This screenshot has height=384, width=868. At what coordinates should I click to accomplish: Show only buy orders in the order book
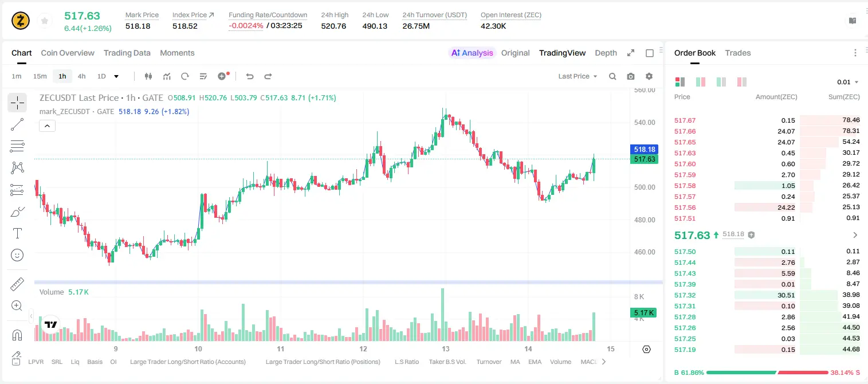[721, 82]
